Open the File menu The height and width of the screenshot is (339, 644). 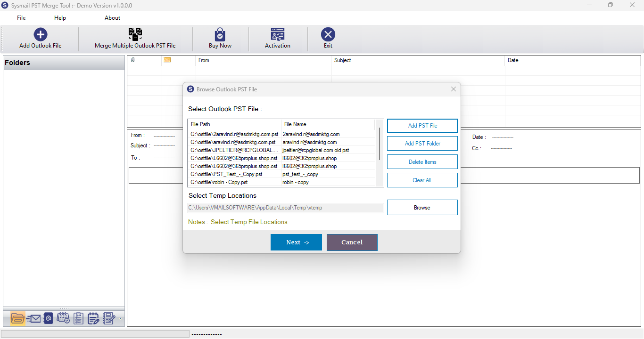point(21,18)
